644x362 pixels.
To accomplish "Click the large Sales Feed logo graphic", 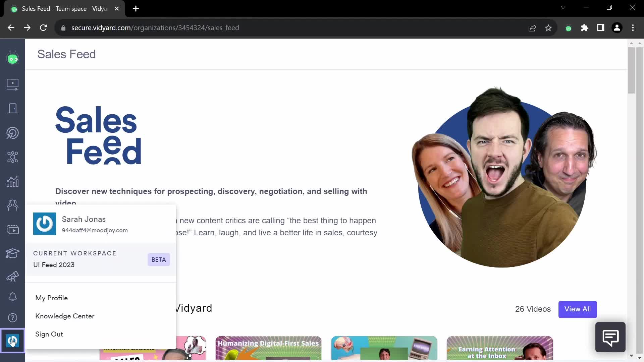I will click(98, 135).
